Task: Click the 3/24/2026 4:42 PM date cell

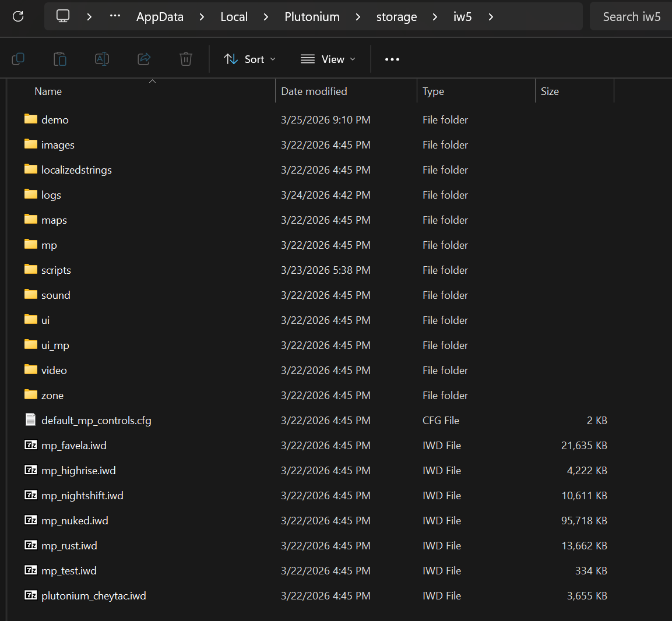Action: tap(325, 195)
